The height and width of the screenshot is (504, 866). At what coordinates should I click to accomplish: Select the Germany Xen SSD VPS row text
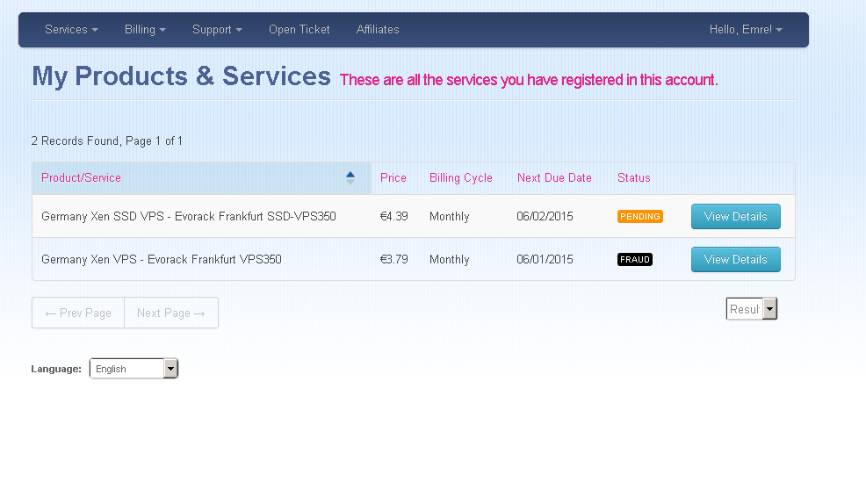pyautogui.click(x=188, y=216)
